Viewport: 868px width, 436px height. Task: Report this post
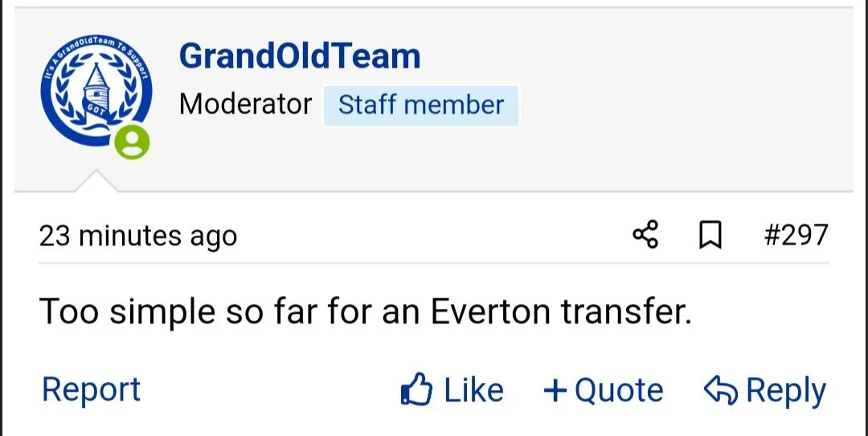tap(91, 390)
